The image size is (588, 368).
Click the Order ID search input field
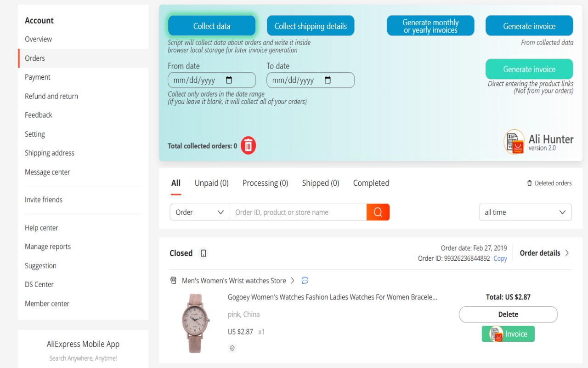tap(298, 212)
